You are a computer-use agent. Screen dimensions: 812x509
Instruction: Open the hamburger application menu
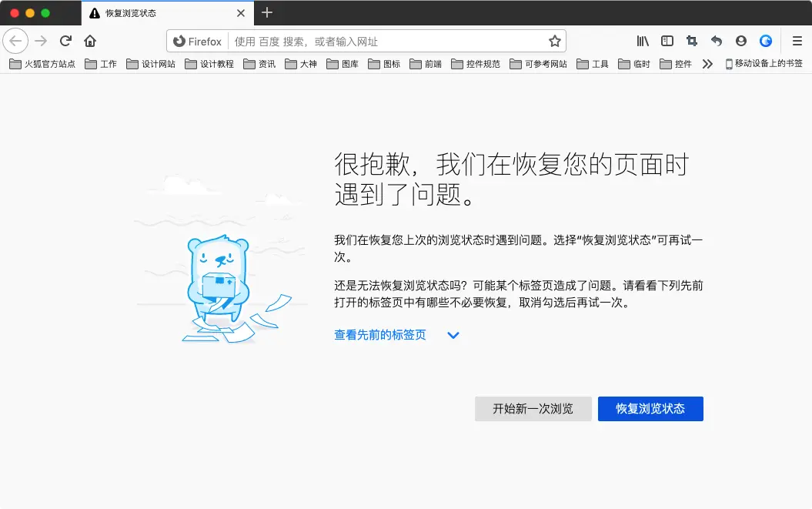[797, 41]
